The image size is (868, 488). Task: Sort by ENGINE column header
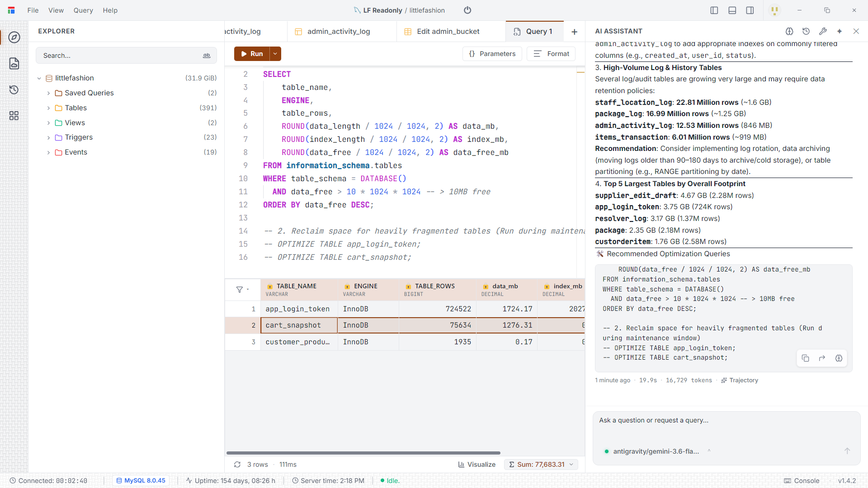coord(368,290)
